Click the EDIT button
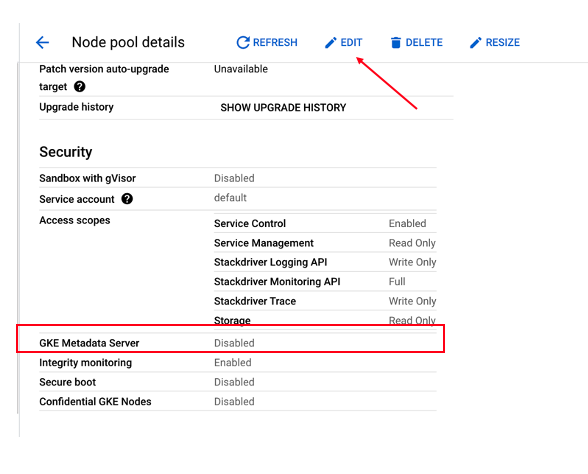 pyautogui.click(x=344, y=42)
